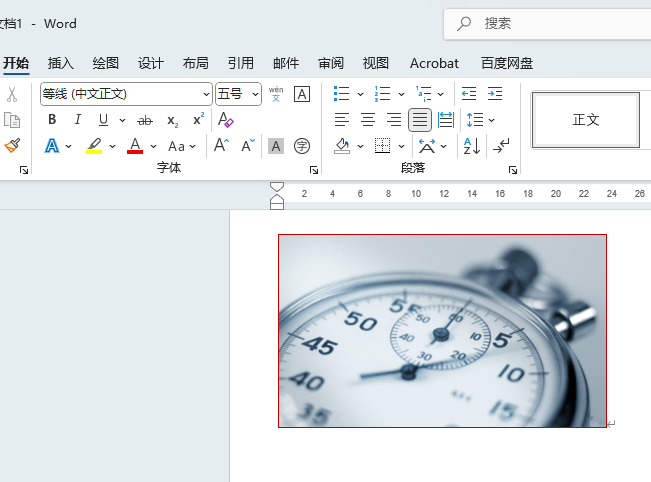The height and width of the screenshot is (482, 651).
Task: Toggle justify alignment
Action: coord(420,120)
